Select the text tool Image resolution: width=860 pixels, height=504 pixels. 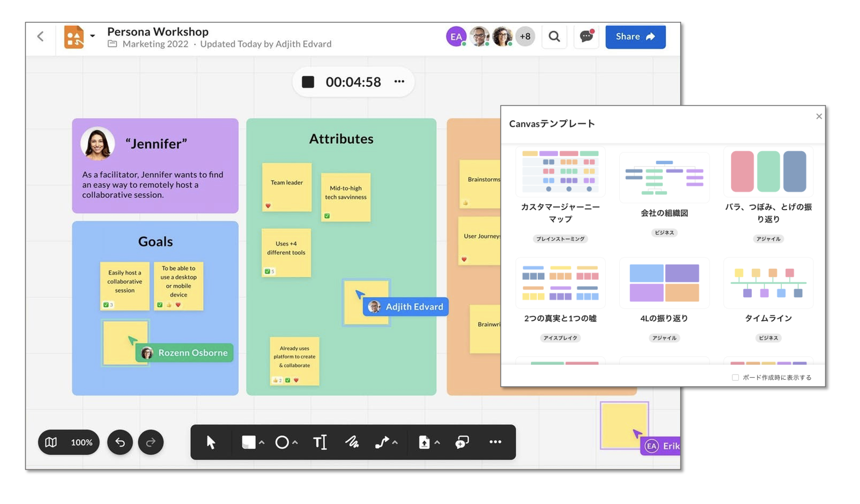(x=319, y=442)
